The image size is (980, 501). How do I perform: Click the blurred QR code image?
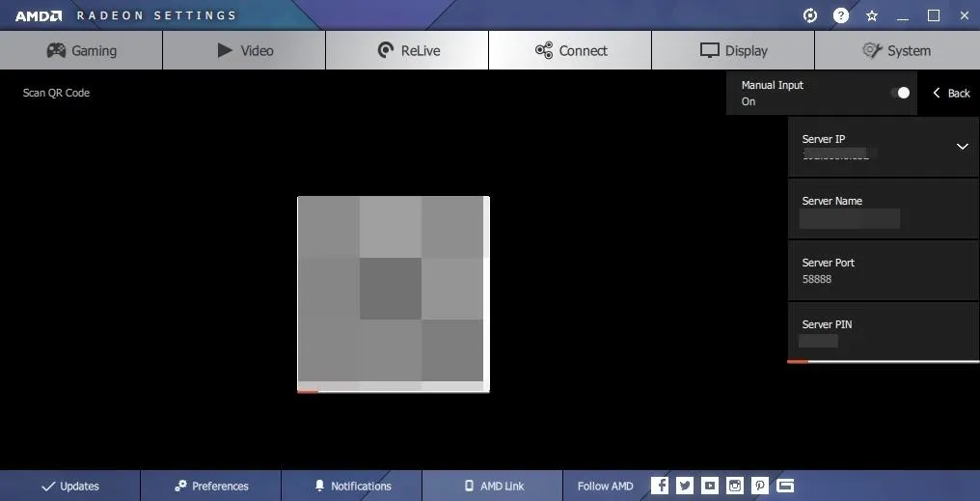tap(394, 294)
